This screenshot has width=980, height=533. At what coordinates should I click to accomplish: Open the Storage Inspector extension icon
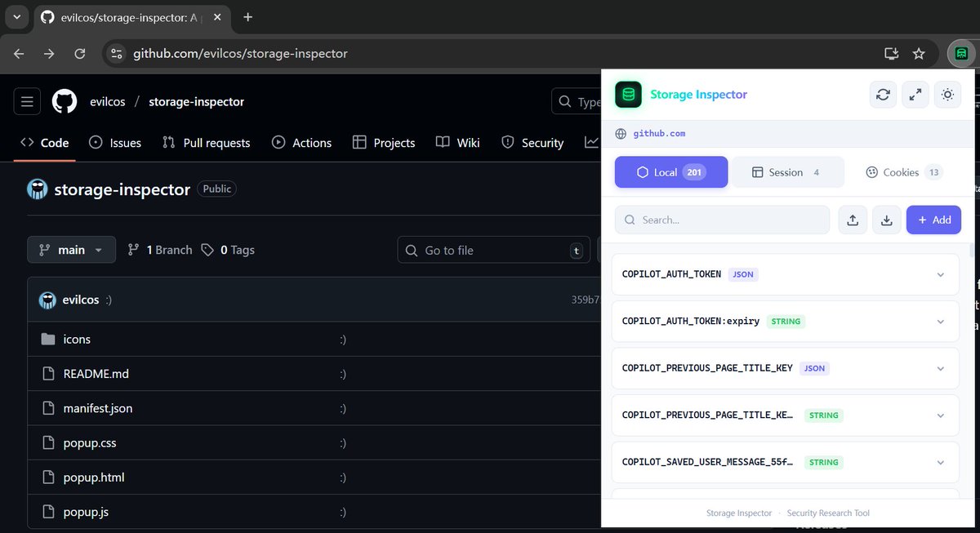[x=961, y=54]
